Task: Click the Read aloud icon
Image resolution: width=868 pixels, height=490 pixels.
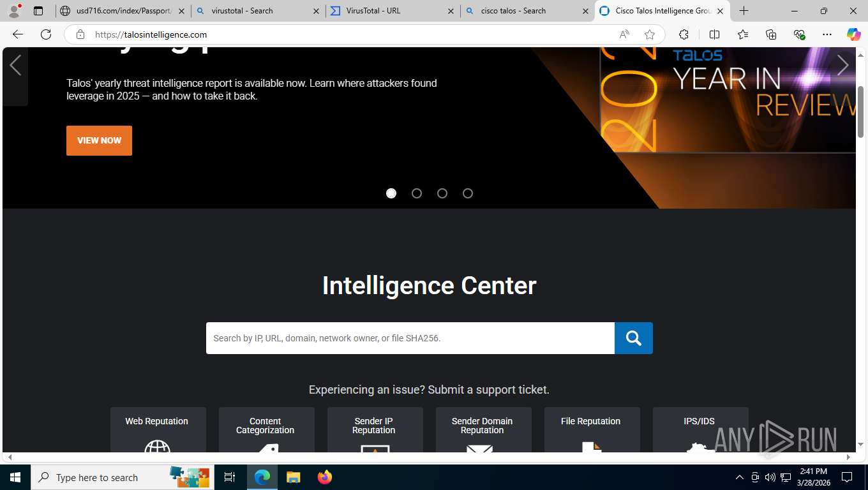Action: point(624,34)
